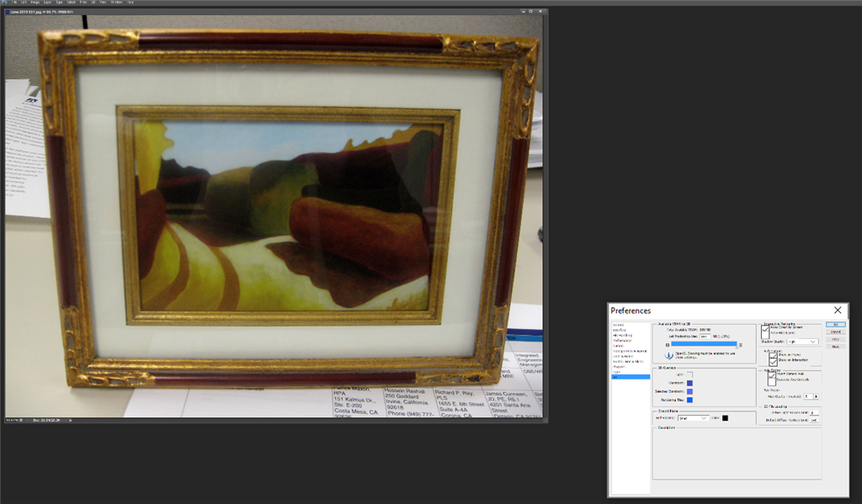Open the Select menu
Viewport: 862px width, 504px height.
tap(71, 3)
